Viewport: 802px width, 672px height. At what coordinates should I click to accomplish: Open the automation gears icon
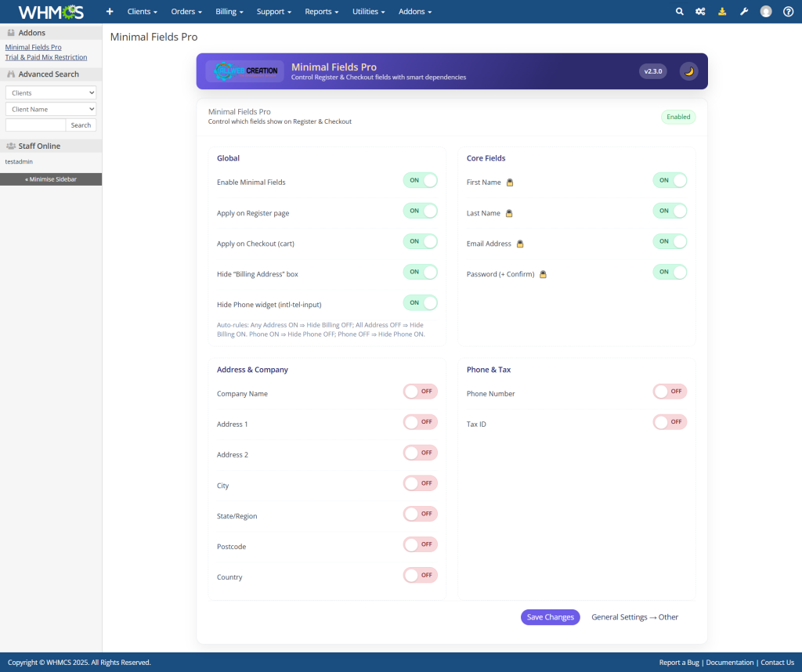(700, 12)
